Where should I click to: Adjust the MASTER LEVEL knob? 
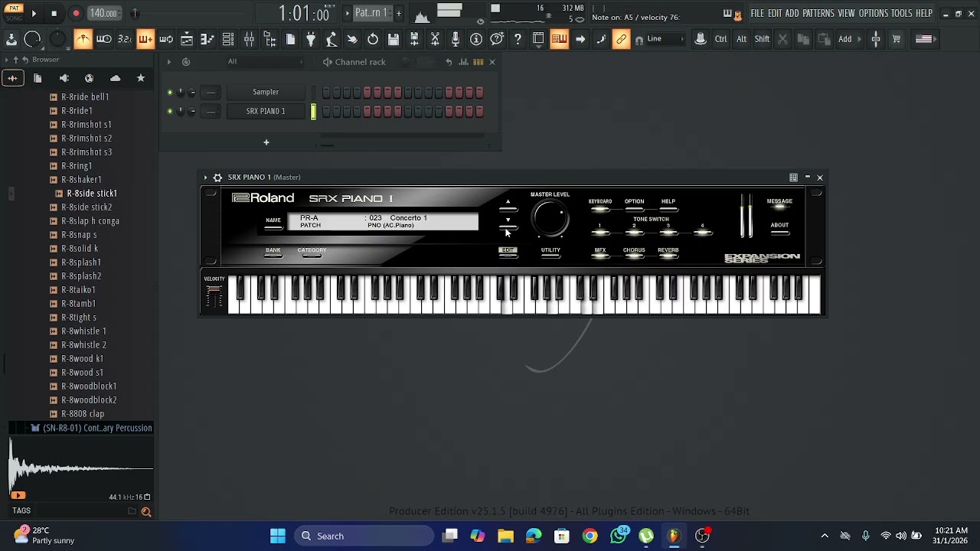pyautogui.click(x=550, y=219)
